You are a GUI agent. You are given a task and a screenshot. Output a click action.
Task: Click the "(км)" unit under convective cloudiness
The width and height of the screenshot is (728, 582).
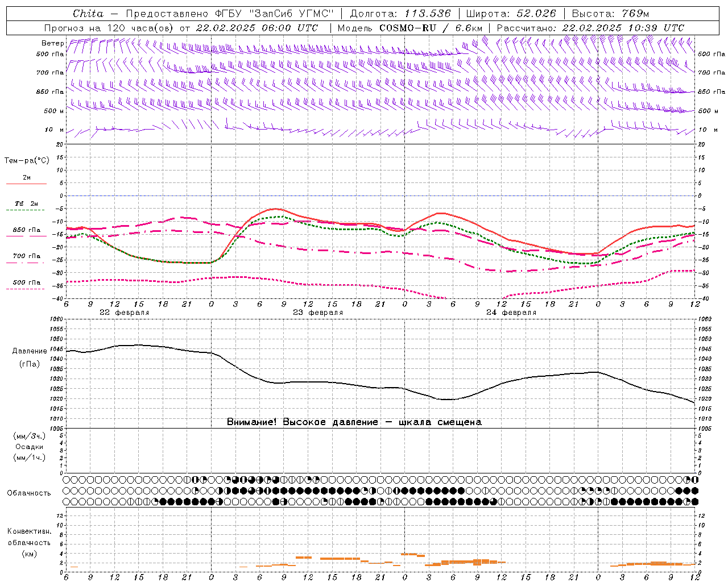tap(29, 554)
